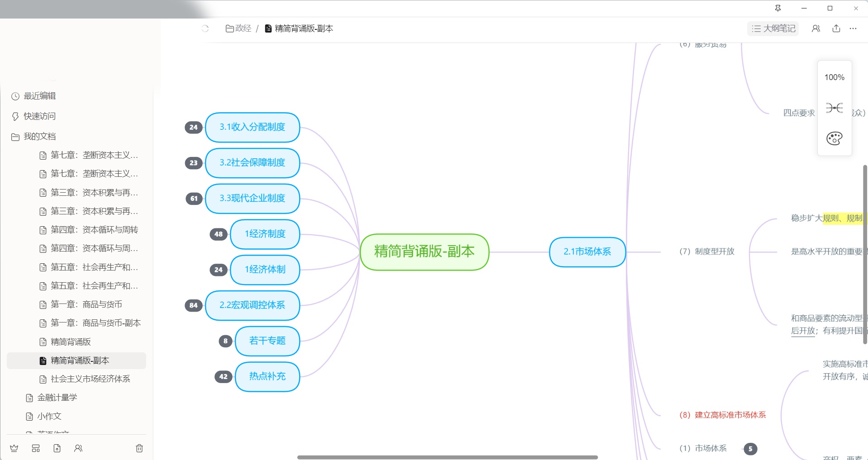Open 快速访问 in the sidebar
868x460 pixels.
click(39, 116)
